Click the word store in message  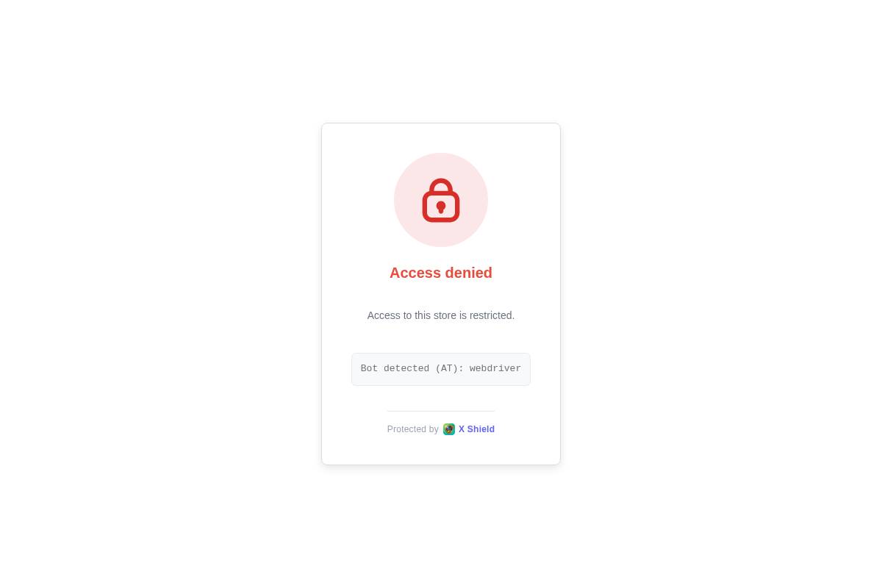(445, 315)
